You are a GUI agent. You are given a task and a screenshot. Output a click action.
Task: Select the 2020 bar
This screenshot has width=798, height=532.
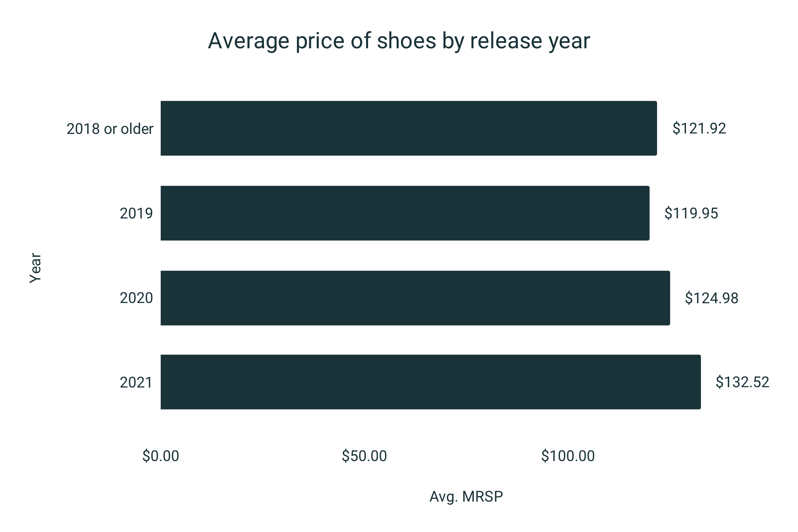(415, 298)
